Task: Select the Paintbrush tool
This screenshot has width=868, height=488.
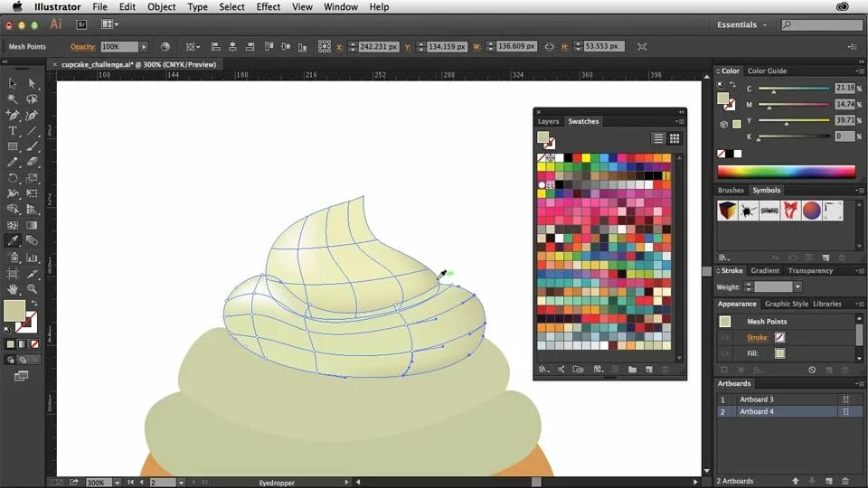Action: 32,146
